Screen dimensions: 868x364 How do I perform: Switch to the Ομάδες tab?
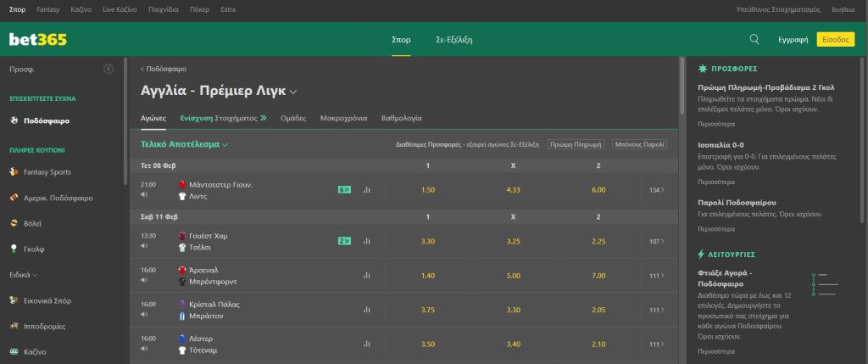293,118
